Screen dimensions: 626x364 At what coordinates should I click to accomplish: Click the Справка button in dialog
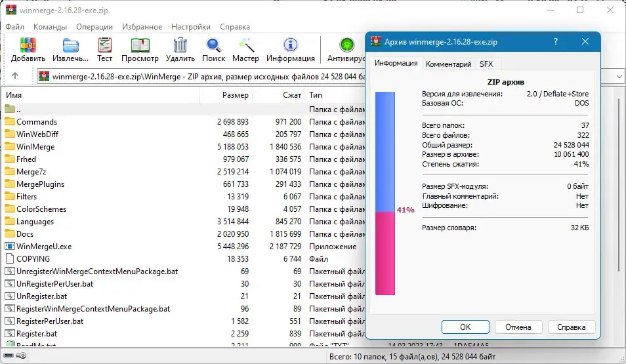click(x=572, y=327)
